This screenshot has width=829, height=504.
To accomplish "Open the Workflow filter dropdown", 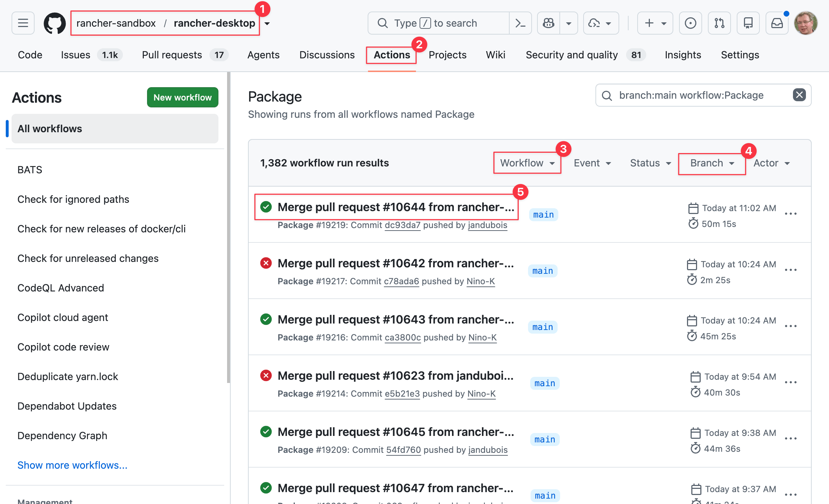I will [x=527, y=163].
